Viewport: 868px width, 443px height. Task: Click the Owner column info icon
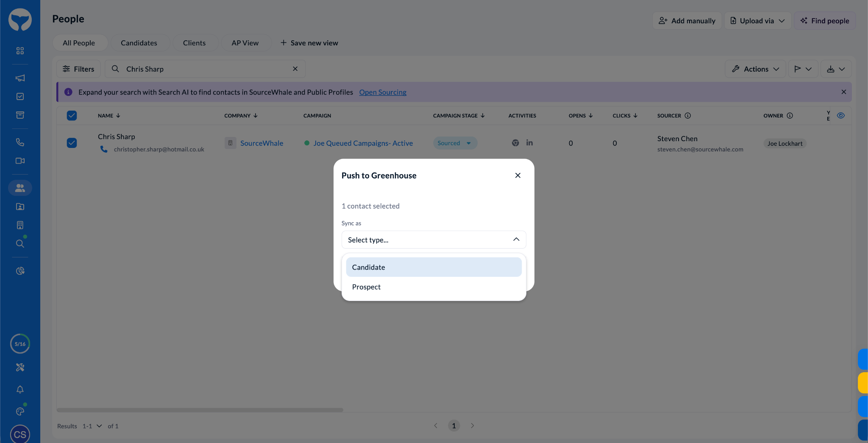point(790,116)
